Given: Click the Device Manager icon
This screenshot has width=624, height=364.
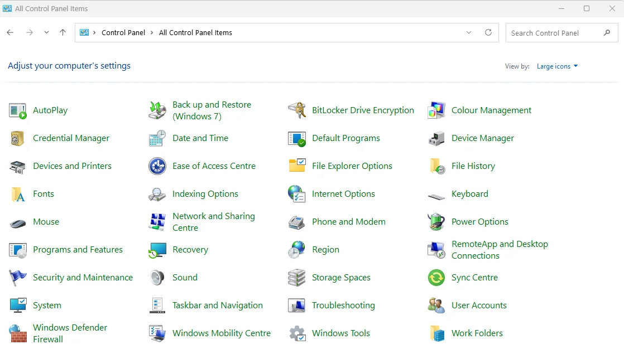Looking at the screenshot, I should (436, 138).
